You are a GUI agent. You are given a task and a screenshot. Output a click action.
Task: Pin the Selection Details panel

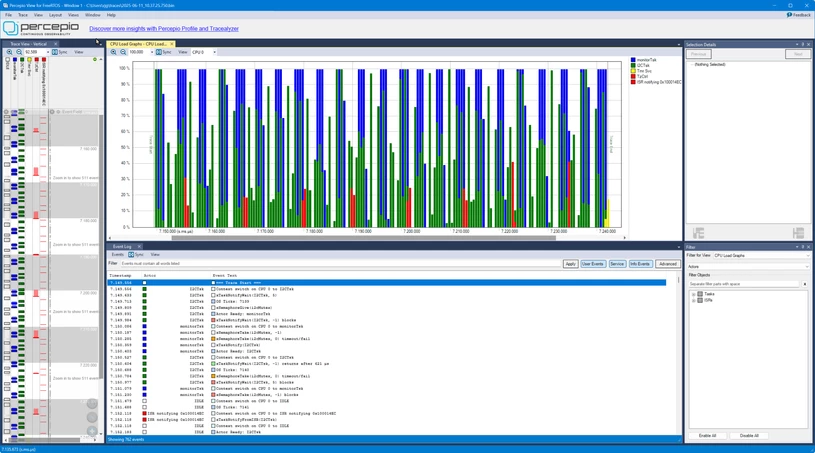click(803, 44)
